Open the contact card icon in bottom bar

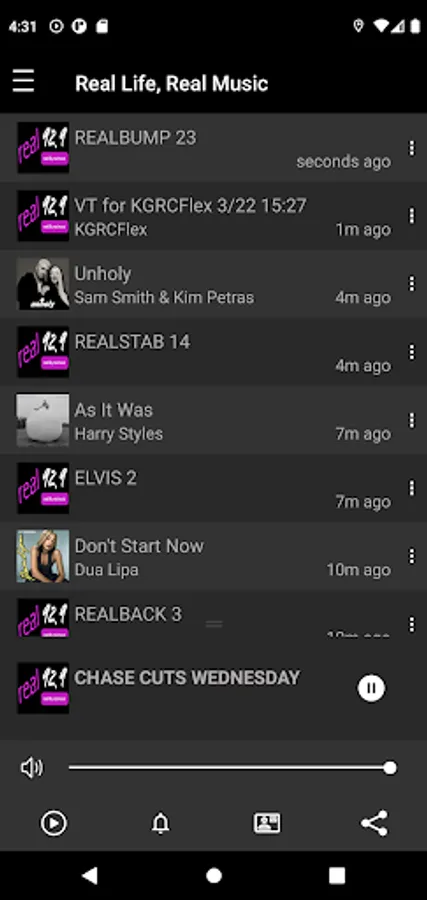pyautogui.click(x=267, y=823)
